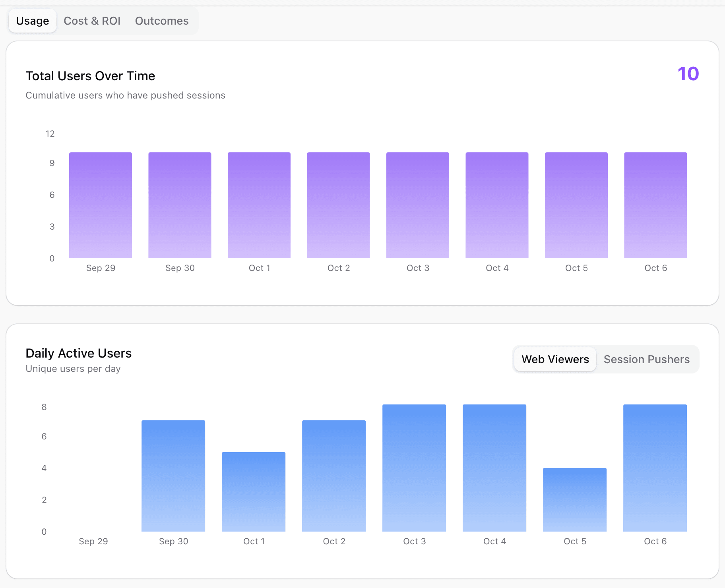Click Sep 29 label under Daily Active Users
The image size is (725, 588).
93,541
